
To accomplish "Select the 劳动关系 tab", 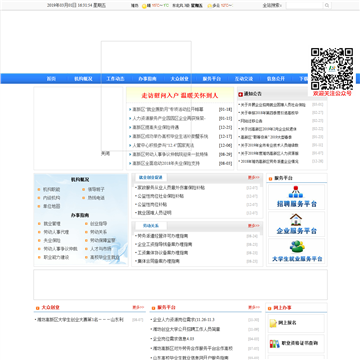I will click(151, 226).
